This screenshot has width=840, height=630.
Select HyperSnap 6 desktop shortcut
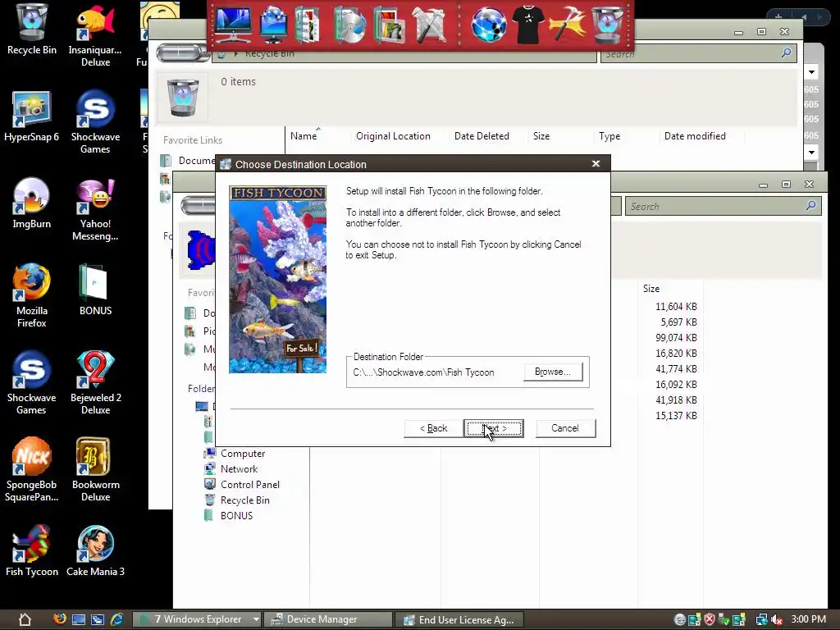tap(32, 116)
